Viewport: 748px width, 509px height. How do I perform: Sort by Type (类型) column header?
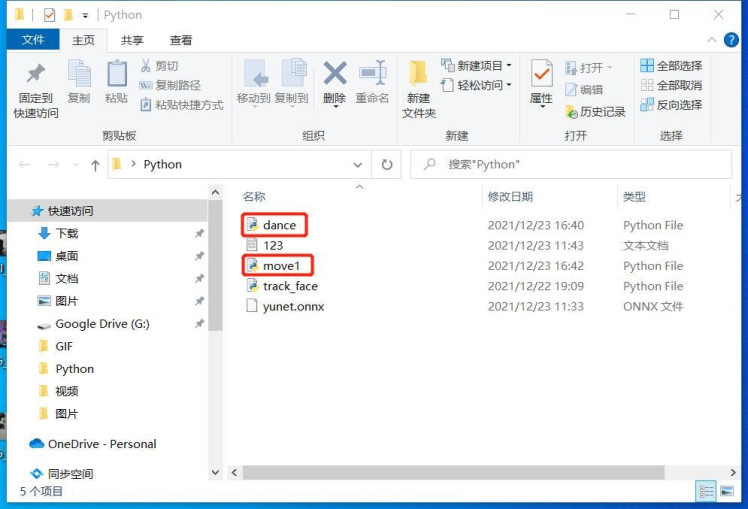(x=634, y=197)
